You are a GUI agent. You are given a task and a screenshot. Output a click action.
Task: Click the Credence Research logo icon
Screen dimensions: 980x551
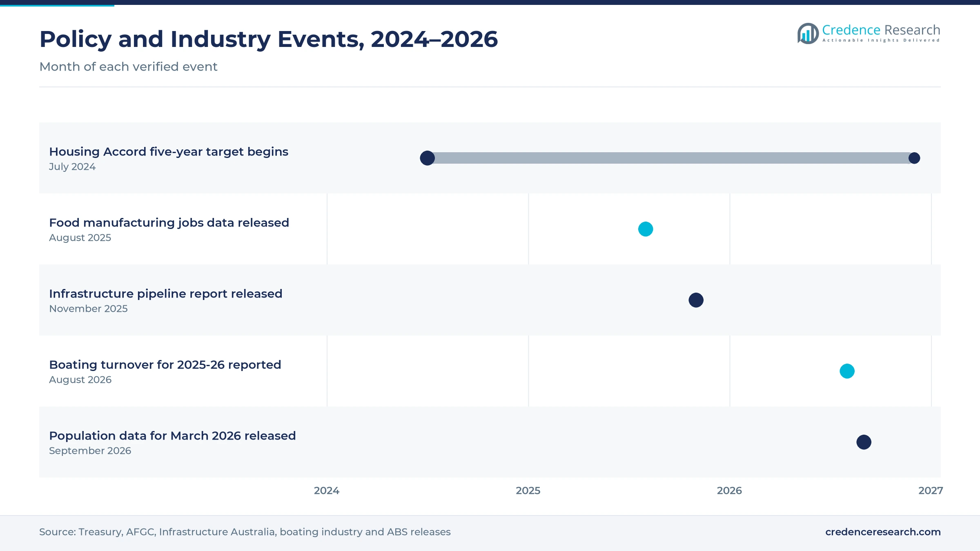point(808,33)
